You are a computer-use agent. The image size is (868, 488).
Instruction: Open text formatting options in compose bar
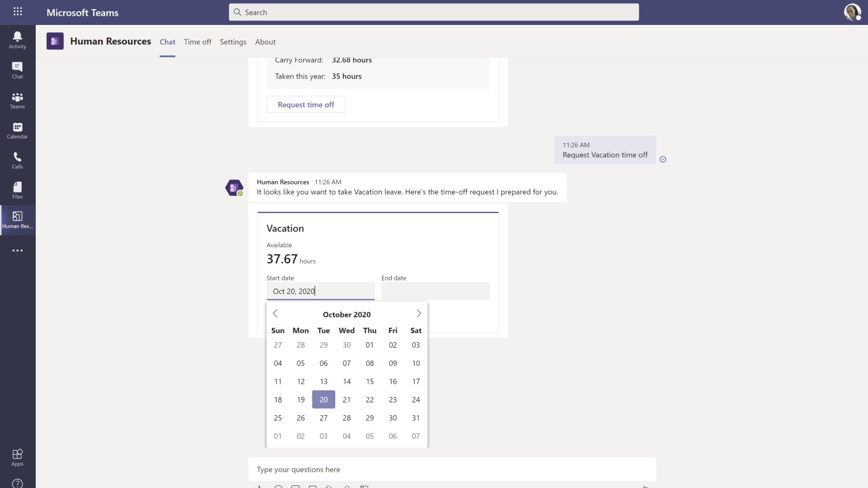(x=259, y=486)
